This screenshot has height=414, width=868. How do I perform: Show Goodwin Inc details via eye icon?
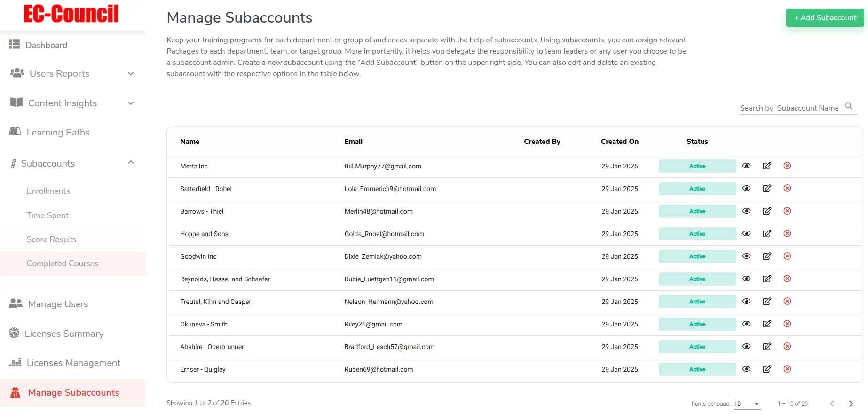pos(747,256)
